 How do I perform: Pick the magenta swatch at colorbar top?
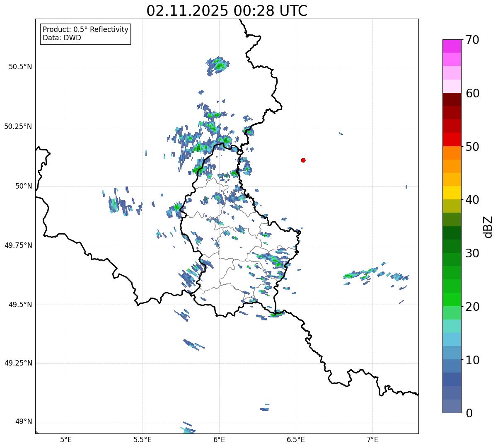click(452, 46)
